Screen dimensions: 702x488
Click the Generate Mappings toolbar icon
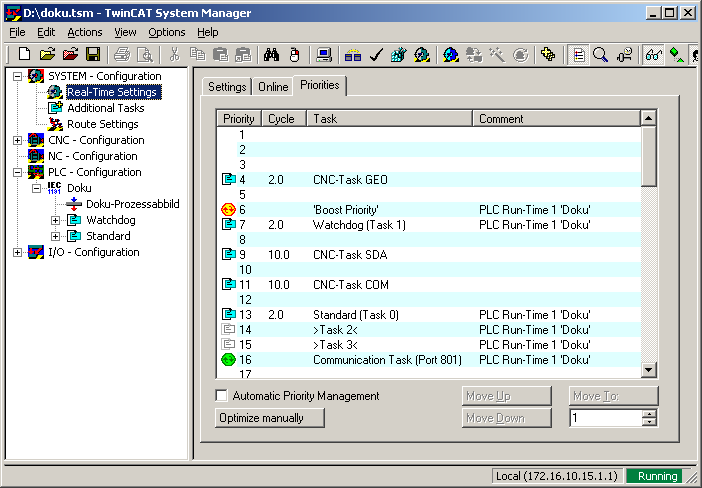pyautogui.click(x=353, y=55)
